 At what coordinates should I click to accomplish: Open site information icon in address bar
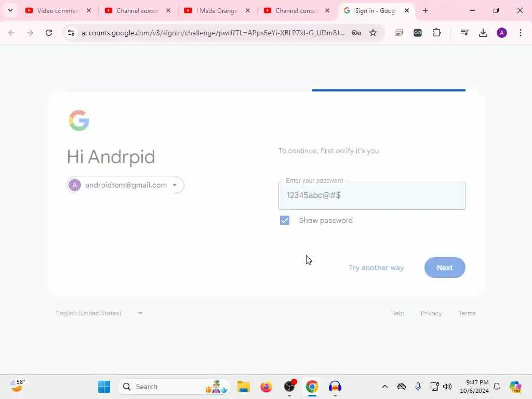click(71, 33)
